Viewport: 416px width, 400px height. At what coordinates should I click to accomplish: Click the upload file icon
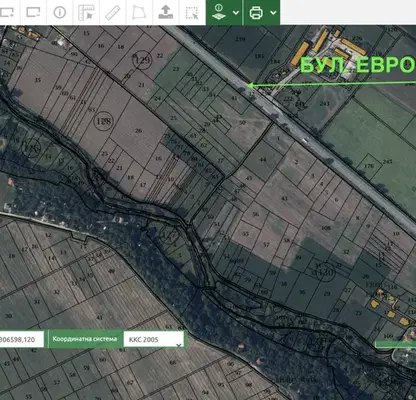tap(165, 12)
